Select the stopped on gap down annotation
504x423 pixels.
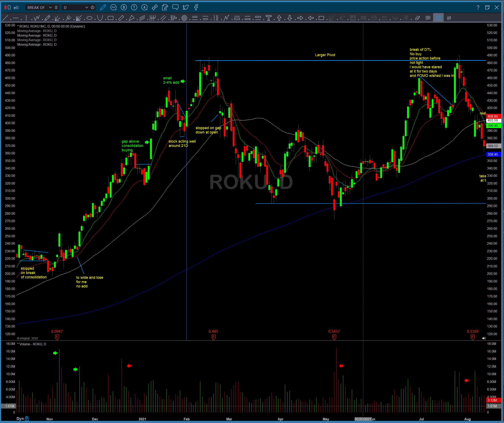tap(208, 130)
